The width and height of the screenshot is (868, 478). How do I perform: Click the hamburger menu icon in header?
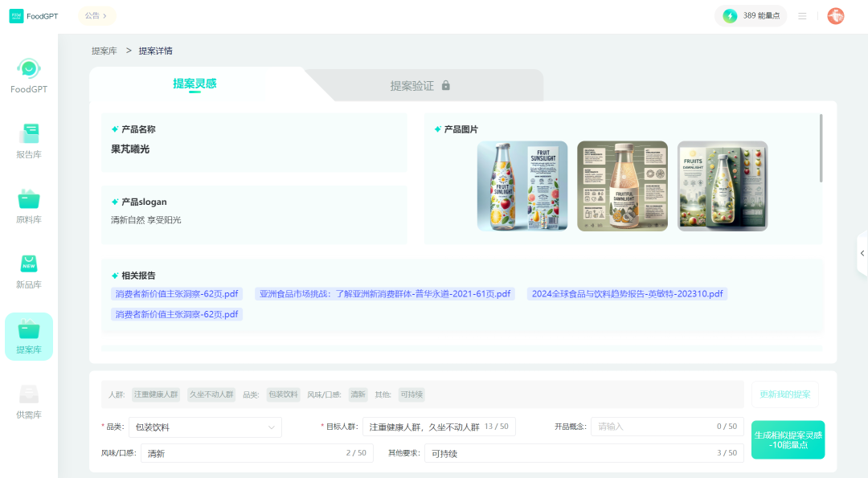[x=802, y=16]
